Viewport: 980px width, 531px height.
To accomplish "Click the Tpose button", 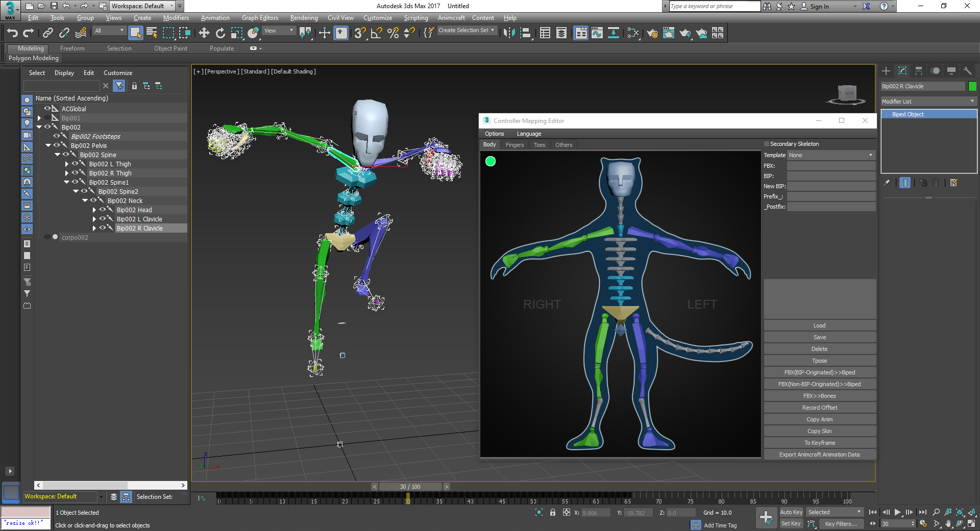I will click(819, 361).
